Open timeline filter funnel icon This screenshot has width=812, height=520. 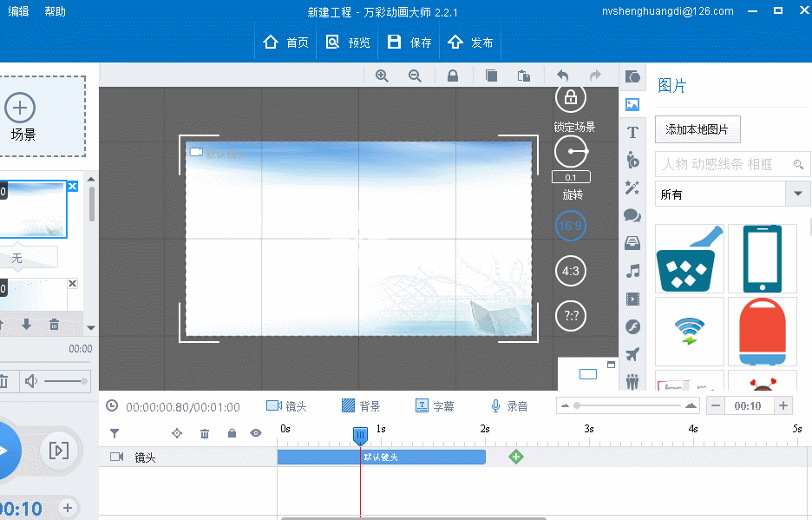(115, 433)
